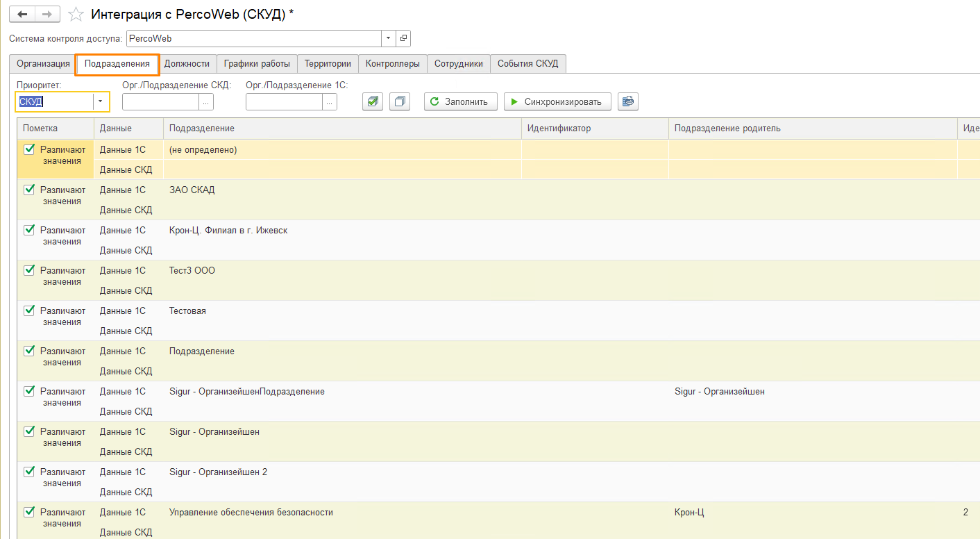The image size is (980, 539).
Task: Switch to the Сотрудники tab
Action: click(x=458, y=64)
